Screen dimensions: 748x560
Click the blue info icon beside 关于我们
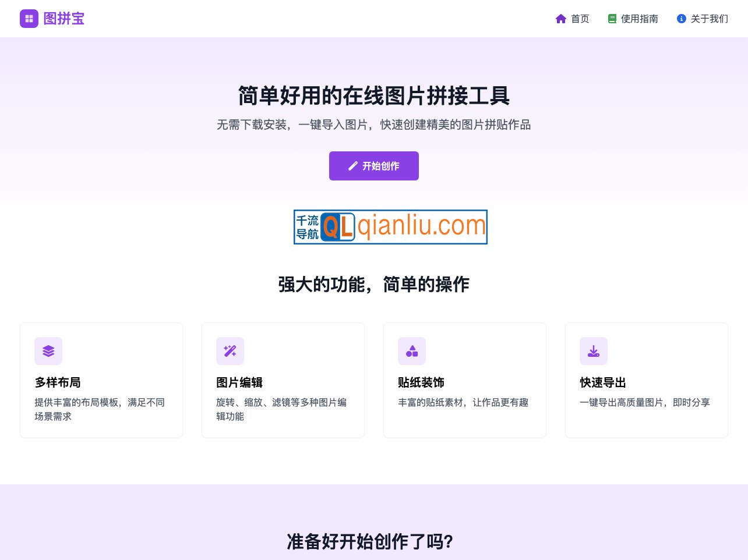click(681, 19)
